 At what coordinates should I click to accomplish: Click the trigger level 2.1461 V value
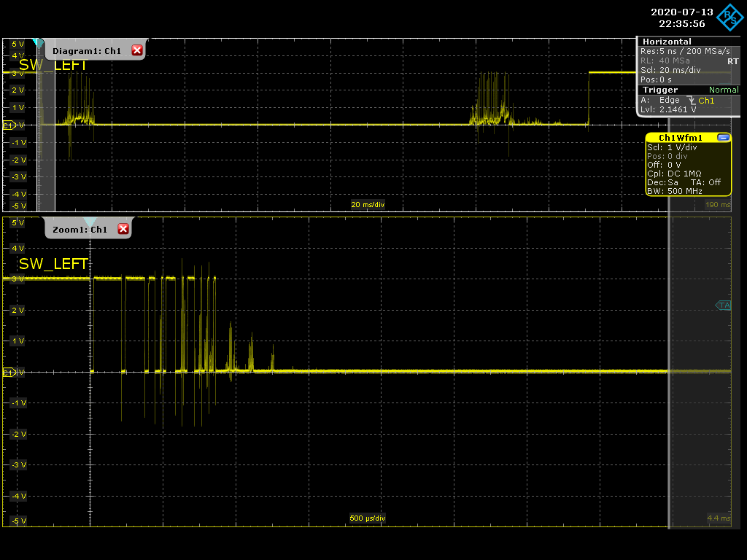(x=676, y=109)
